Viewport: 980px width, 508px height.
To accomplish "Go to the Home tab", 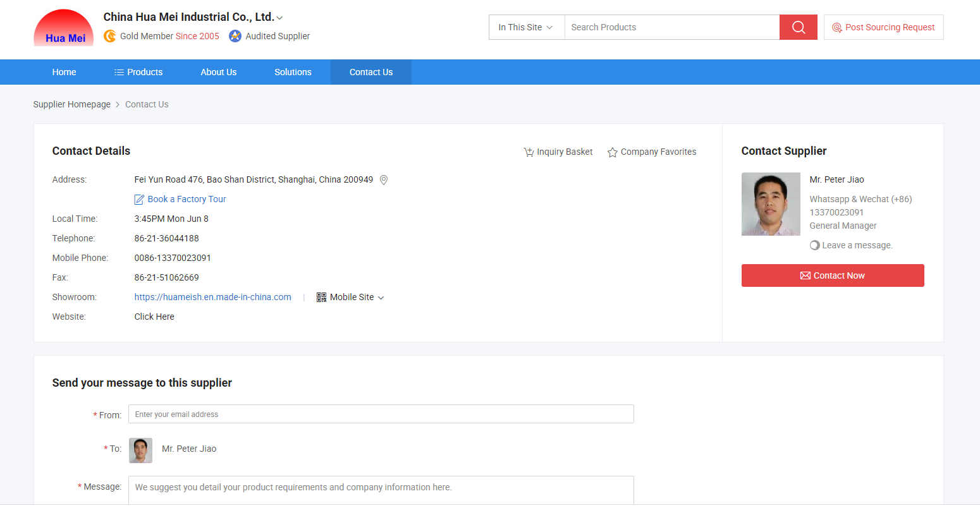I will tap(64, 72).
